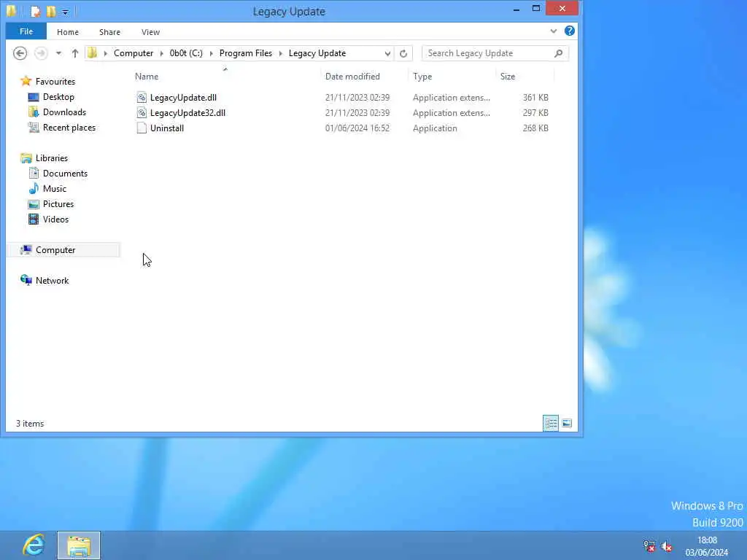The image size is (747, 560).
Task: Go up one folder level
Action: pos(75,53)
